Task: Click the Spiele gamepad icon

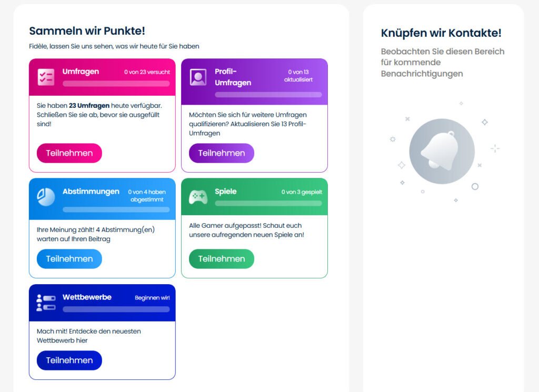Action: click(x=198, y=197)
